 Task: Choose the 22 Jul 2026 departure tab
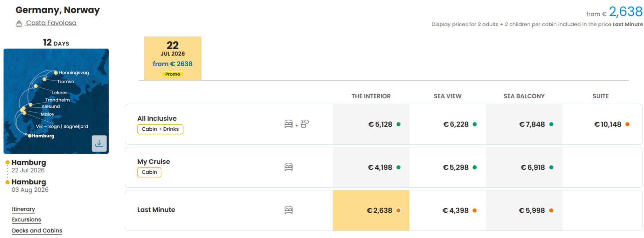173,58
